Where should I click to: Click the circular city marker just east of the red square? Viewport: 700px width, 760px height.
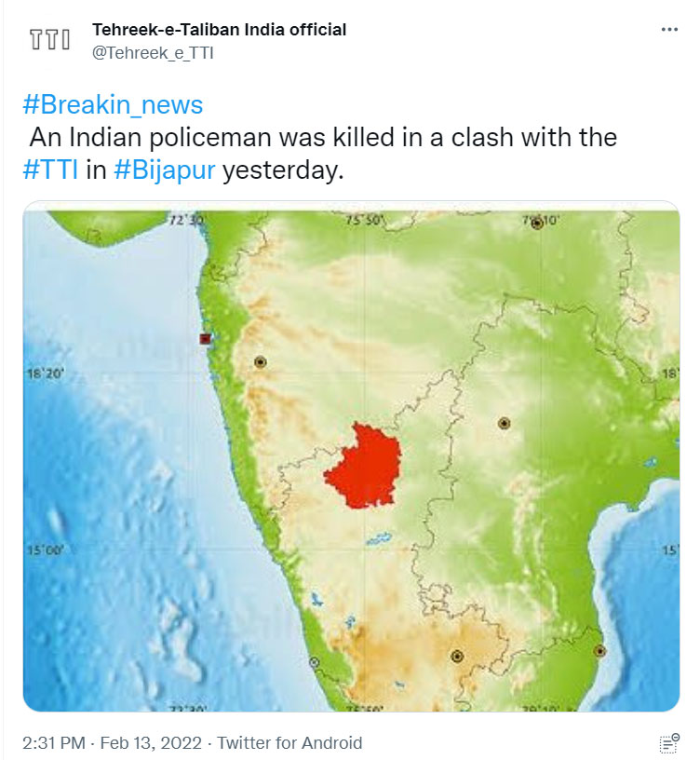pyautogui.click(x=260, y=361)
